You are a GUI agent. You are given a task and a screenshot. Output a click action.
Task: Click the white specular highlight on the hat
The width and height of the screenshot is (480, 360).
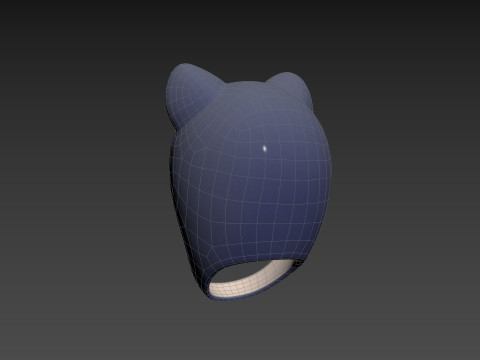pos(265,148)
